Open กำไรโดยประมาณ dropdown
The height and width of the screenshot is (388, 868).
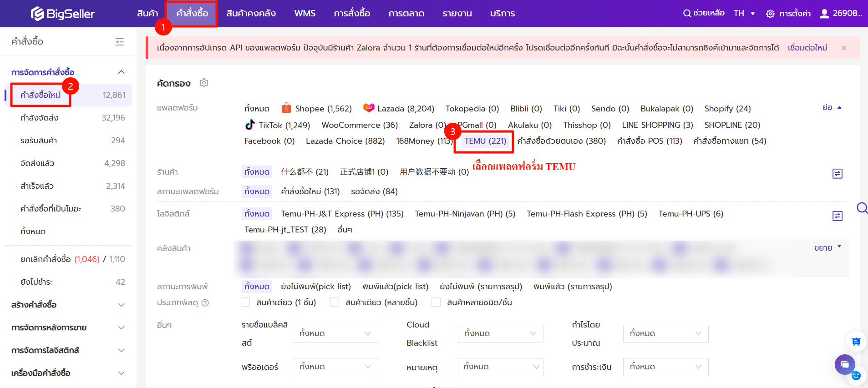click(666, 334)
